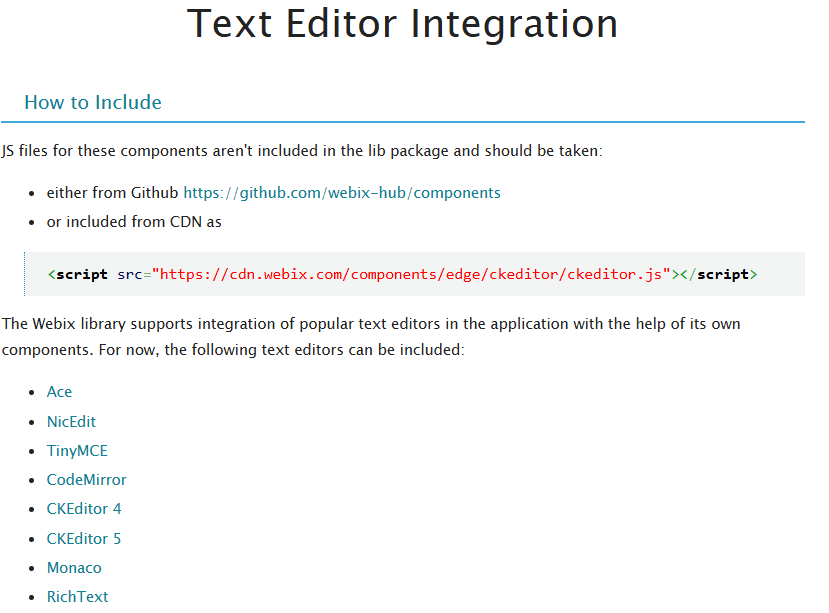Click the bold script keyword in the snippet
This screenshot has width=829, height=613.
tap(81, 273)
